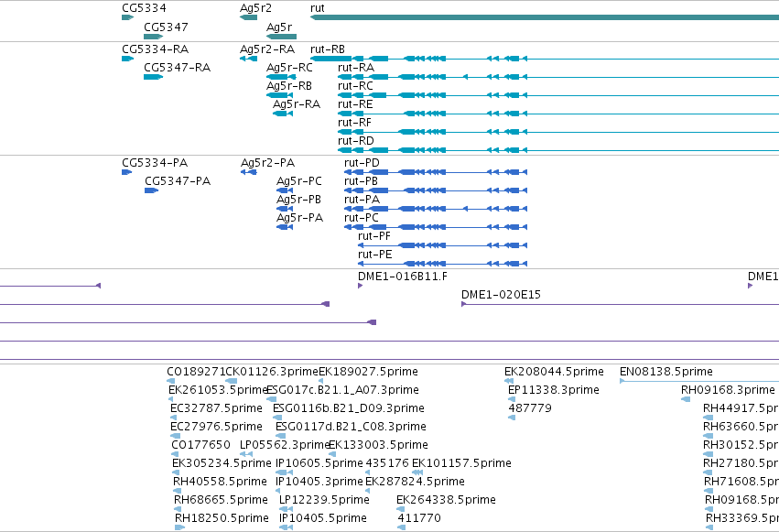The height and width of the screenshot is (532, 779).
Task: Select transcript CG5334-RA
Action: point(127,59)
